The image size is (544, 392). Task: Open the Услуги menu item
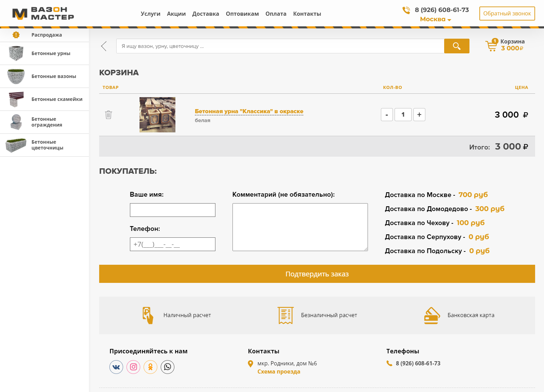pyautogui.click(x=150, y=14)
